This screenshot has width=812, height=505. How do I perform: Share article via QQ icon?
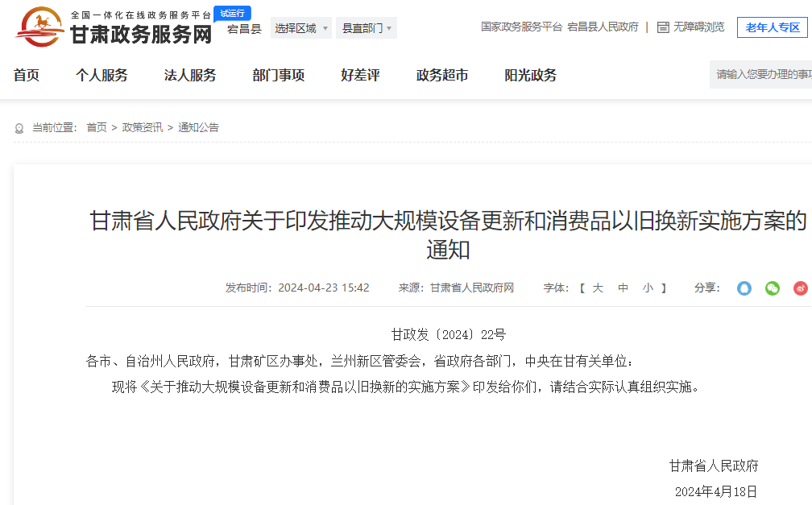tap(744, 288)
